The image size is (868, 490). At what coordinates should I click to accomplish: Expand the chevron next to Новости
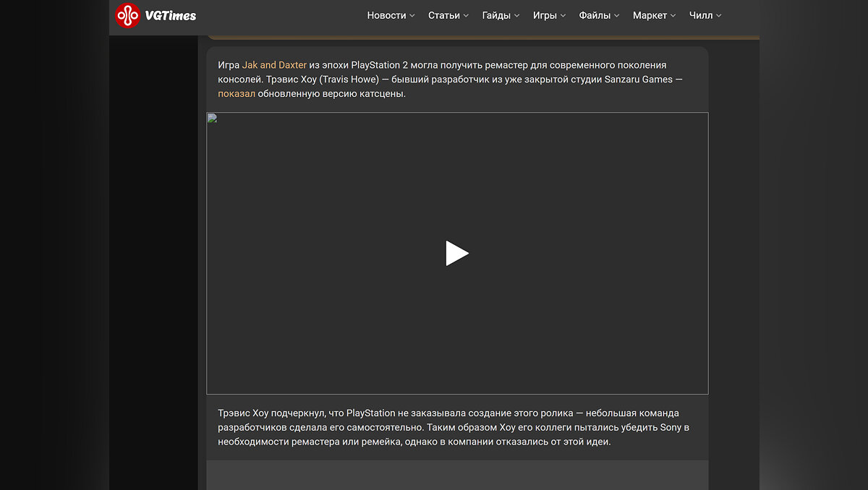(412, 16)
